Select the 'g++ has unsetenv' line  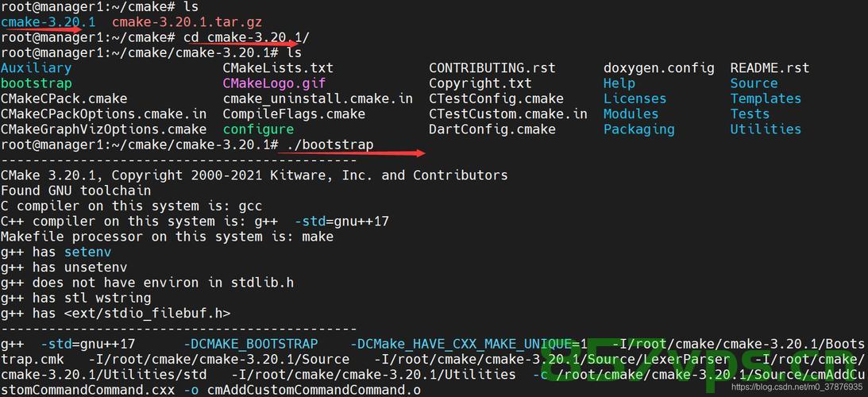pos(64,268)
